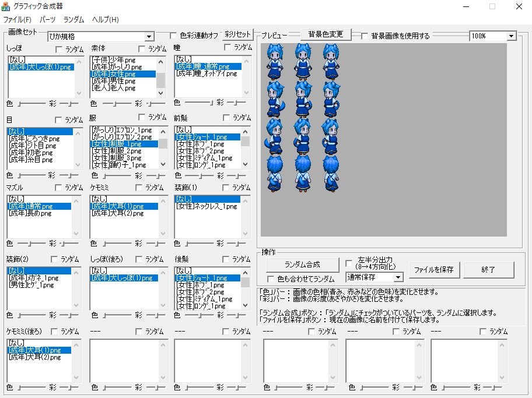
Task: Check ランダム for しっぽ
Action: pos(59,50)
